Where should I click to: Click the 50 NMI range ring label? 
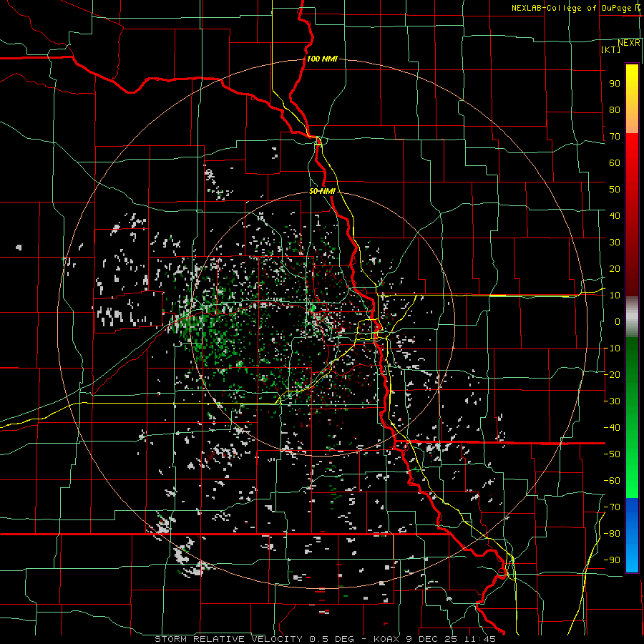click(x=323, y=191)
